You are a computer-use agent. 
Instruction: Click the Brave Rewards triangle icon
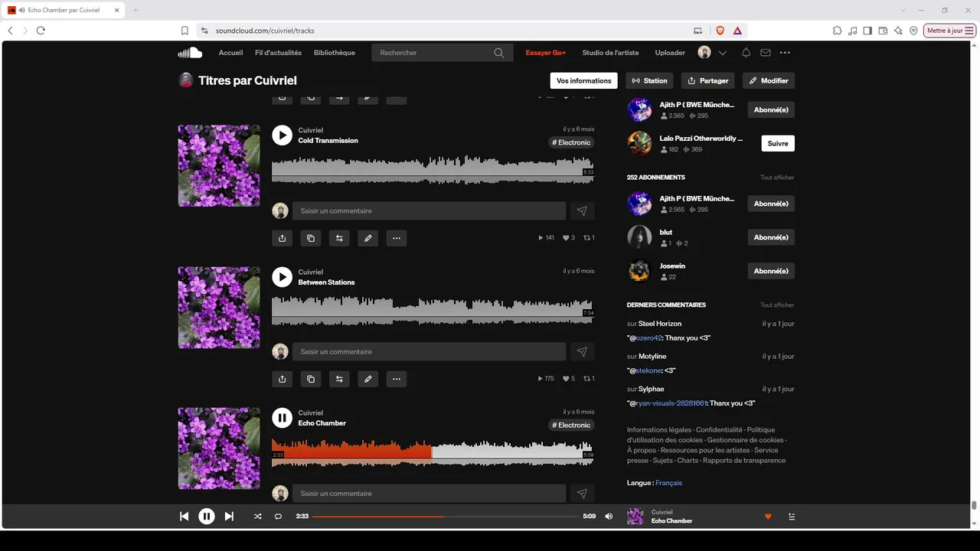tap(737, 31)
